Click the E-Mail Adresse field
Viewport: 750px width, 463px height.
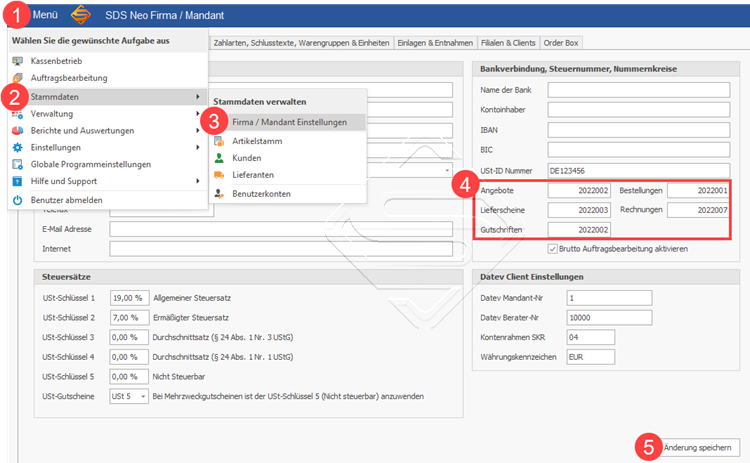[x=281, y=229]
